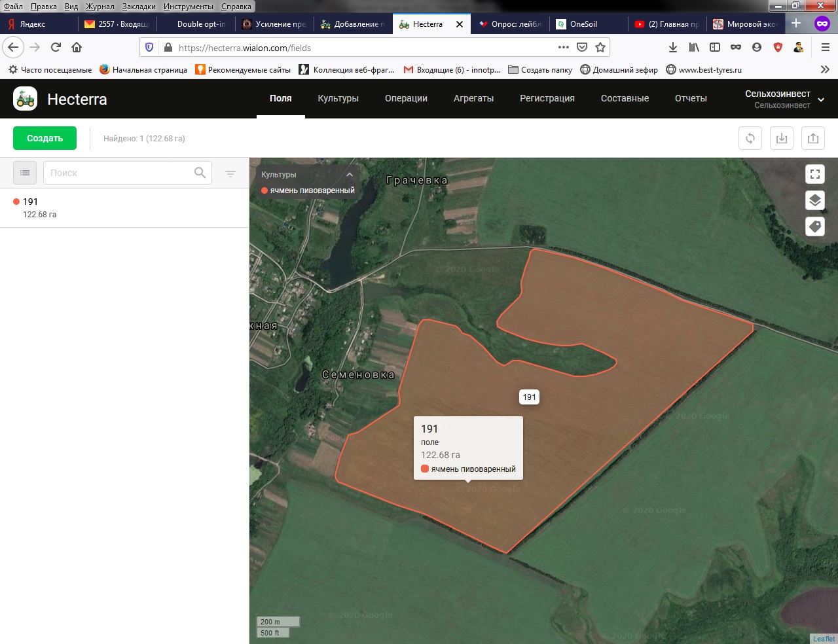Toggle field labels tag icon

(x=815, y=226)
